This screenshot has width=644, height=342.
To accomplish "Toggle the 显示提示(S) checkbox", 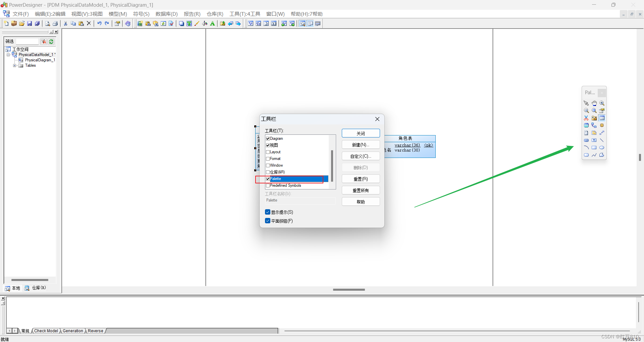I will (x=268, y=212).
